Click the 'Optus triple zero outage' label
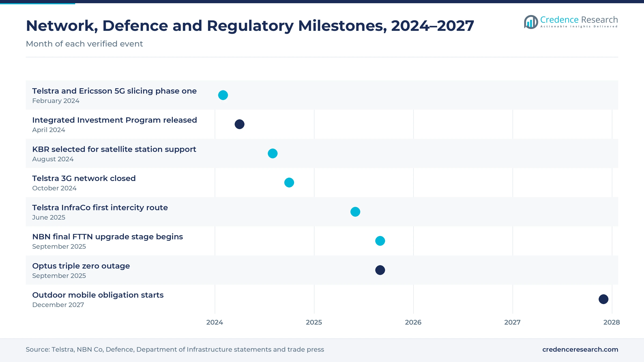644x362 pixels. (x=81, y=266)
